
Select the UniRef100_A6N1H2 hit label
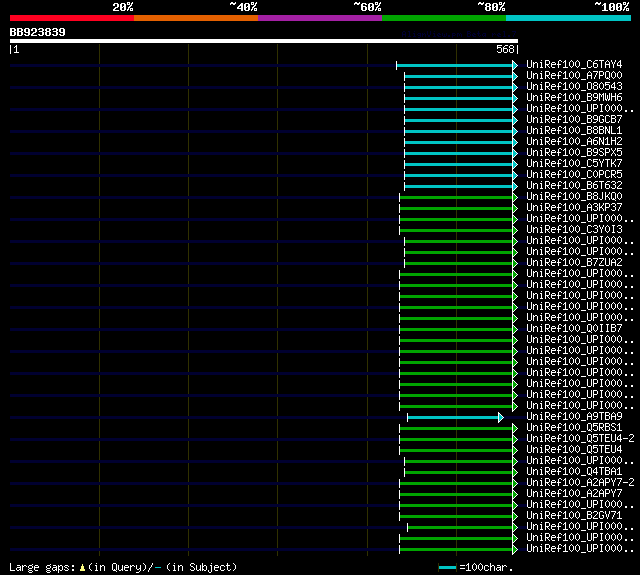point(574,142)
